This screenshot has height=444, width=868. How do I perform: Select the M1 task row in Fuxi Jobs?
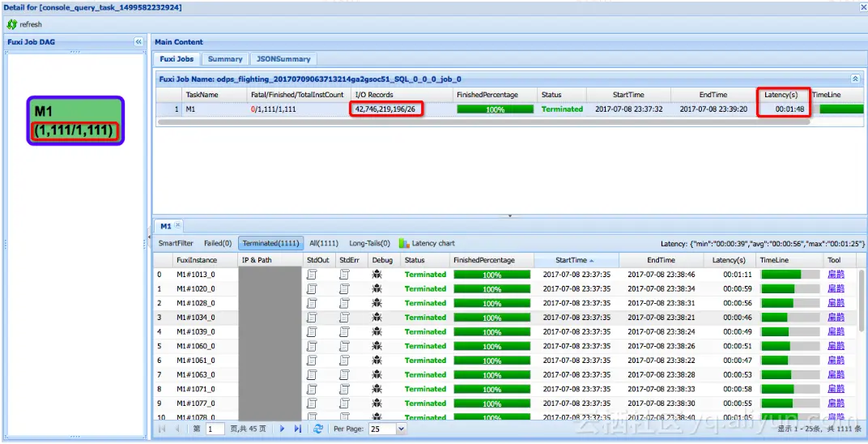coord(509,109)
